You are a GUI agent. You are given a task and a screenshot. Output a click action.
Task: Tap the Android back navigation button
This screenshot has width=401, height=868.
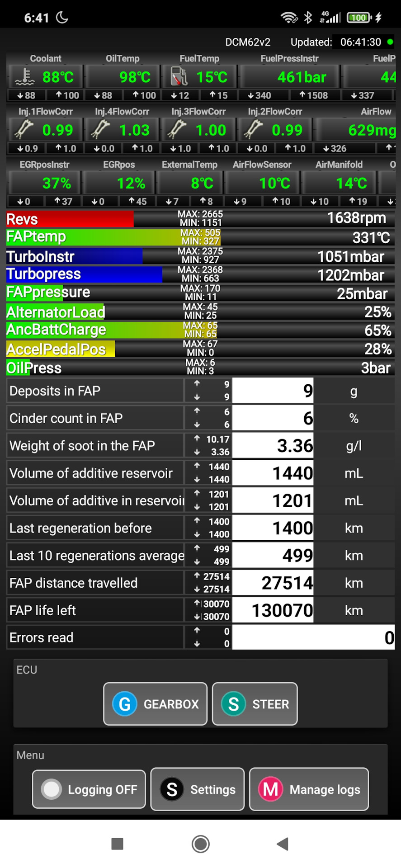283,844
